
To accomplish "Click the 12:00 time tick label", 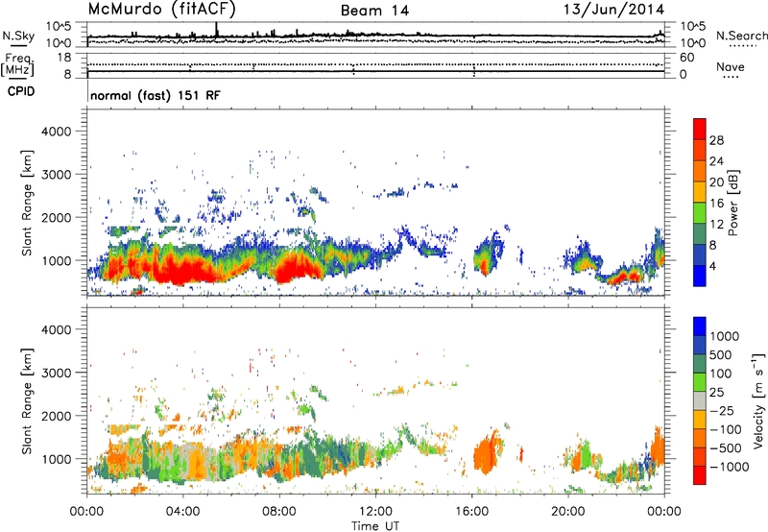I will 375,512.
